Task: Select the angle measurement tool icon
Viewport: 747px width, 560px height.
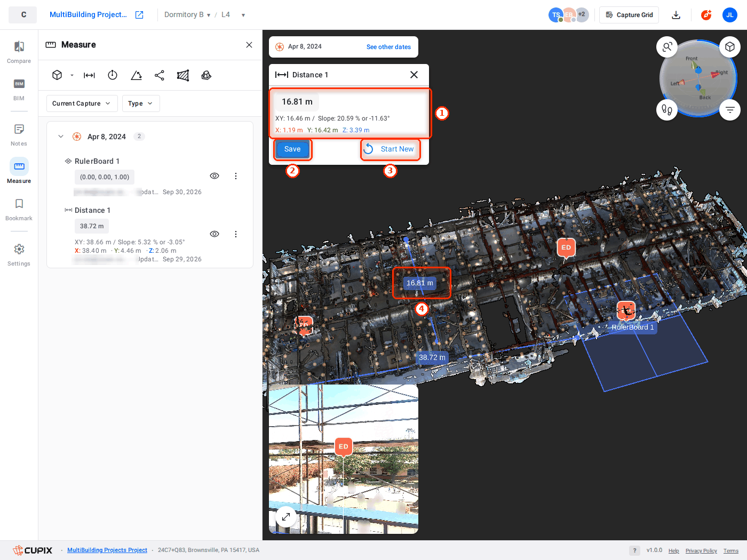Action: click(113, 75)
